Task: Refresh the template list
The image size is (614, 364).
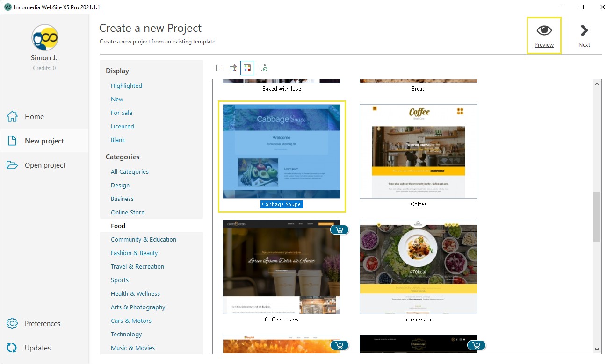Action: (264, 68)
